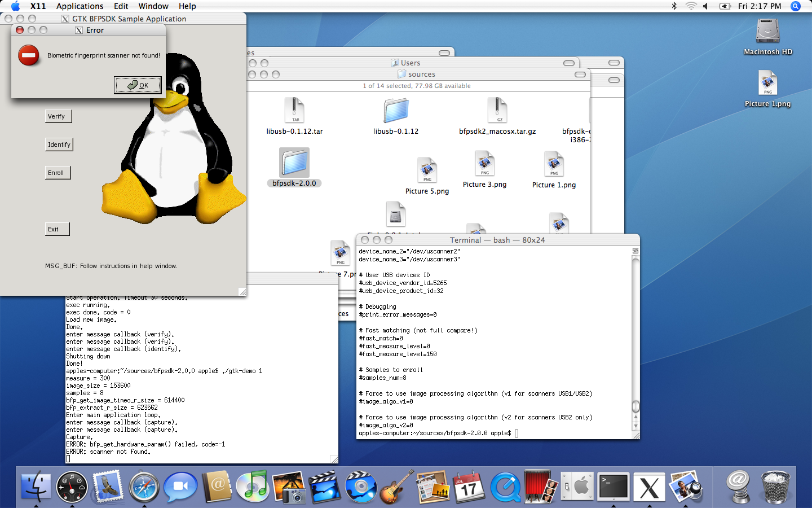The image size is (812, 508).
Task: Click the Terminal window scrollbar down arrow
Action: [x=636, y=427]
